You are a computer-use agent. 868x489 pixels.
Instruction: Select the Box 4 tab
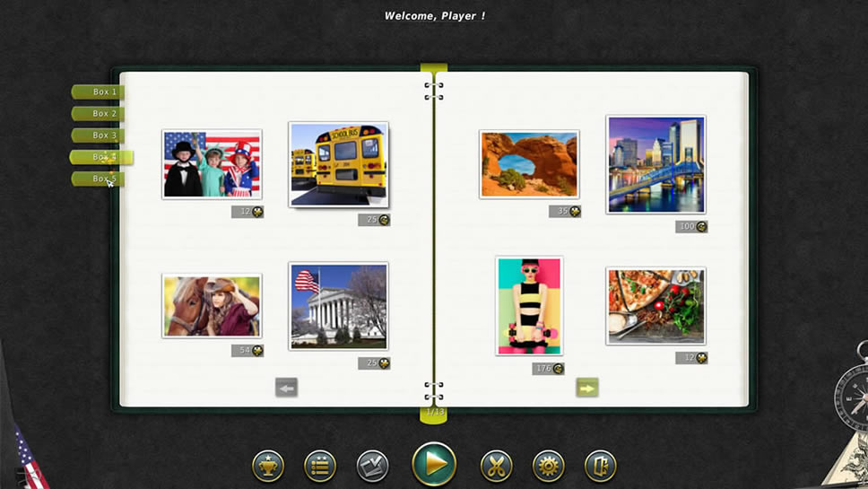point(101,157)
